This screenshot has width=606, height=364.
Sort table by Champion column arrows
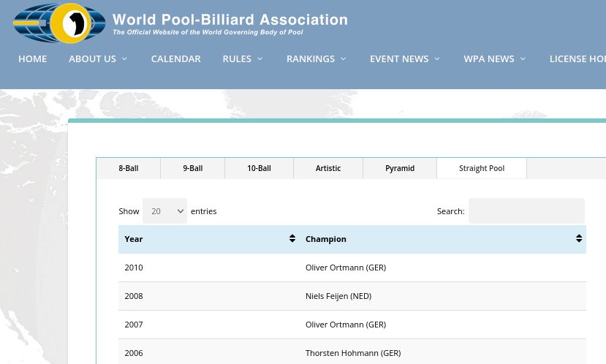click(x=578, y=239)
